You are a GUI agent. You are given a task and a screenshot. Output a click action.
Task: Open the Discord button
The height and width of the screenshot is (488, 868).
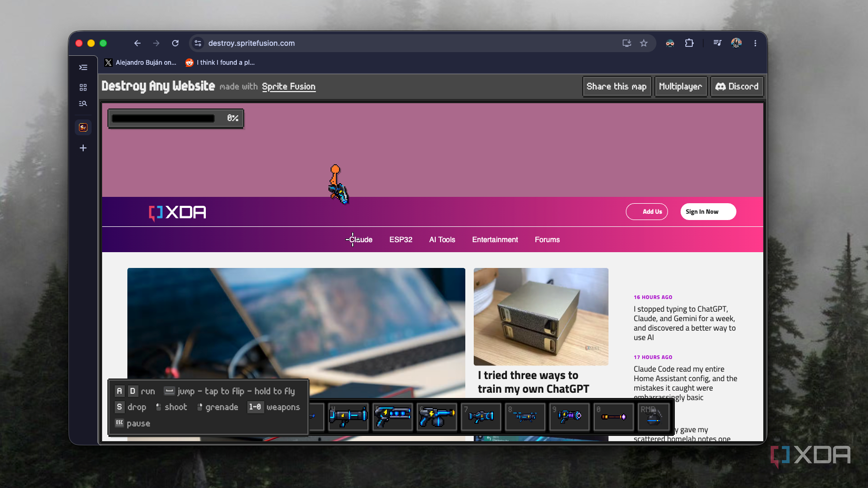pos(737,86)
